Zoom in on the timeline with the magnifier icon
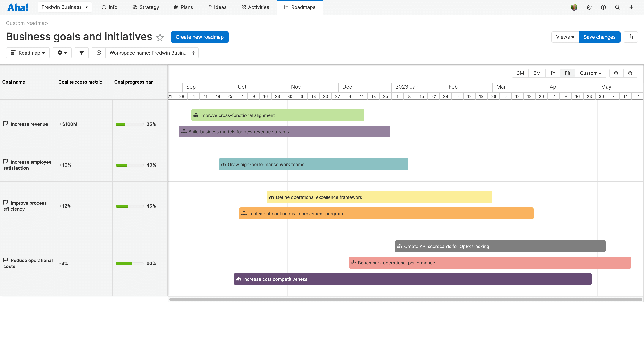 pos(616,73)
